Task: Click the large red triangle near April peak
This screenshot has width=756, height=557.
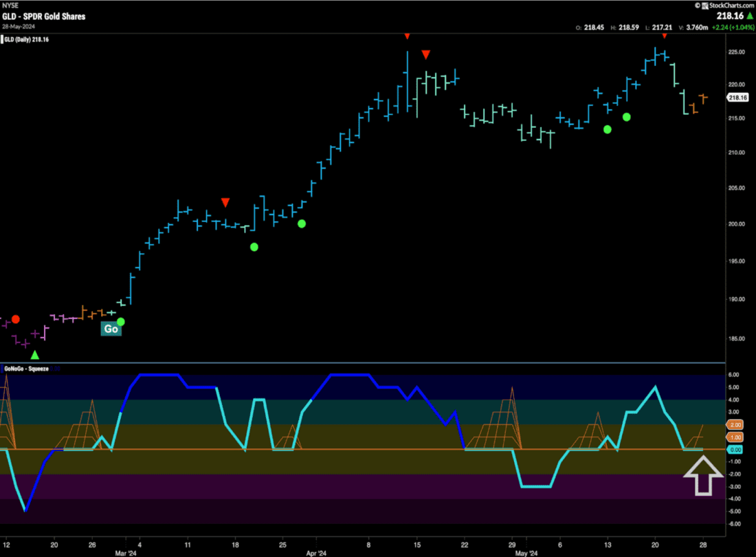Action: [426, 54]
